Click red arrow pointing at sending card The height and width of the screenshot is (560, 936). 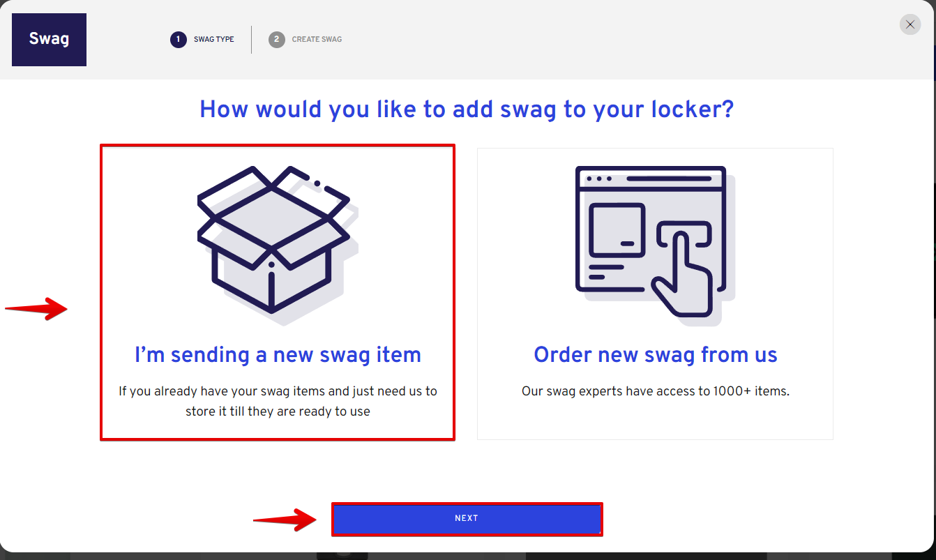pos(36,308)
